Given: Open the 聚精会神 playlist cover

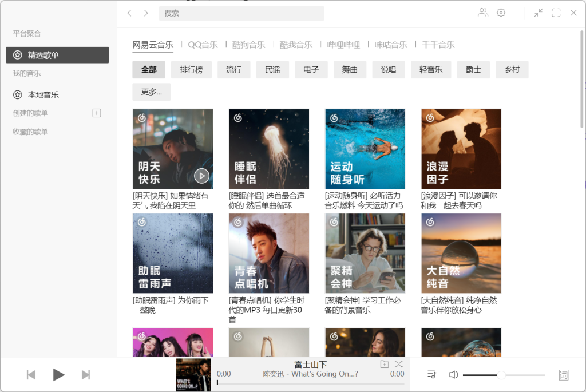Looking at the screenshot, I should [x=365, y=254].
